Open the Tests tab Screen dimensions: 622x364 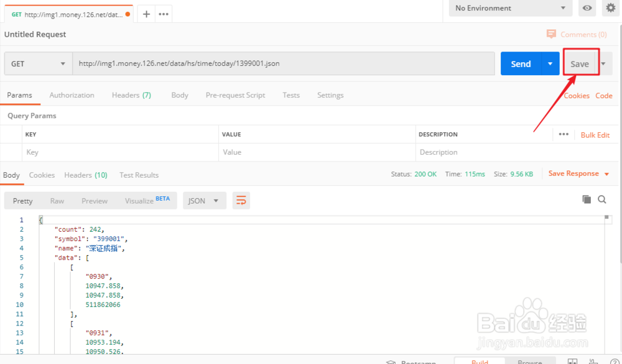coord(291,95)
